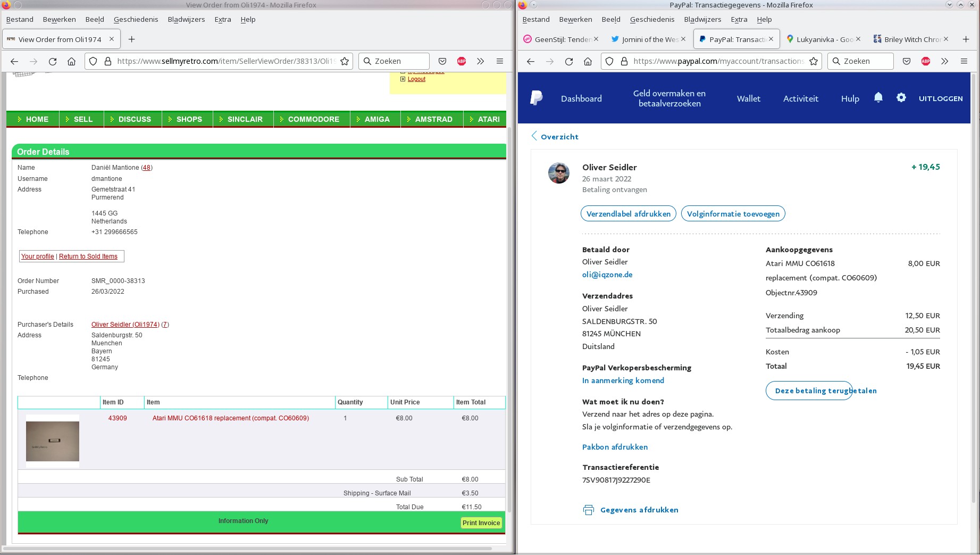Open Adblock Plus icon in PayPal window
This screenshot has width=980, height=555.
tap(925, 61)
